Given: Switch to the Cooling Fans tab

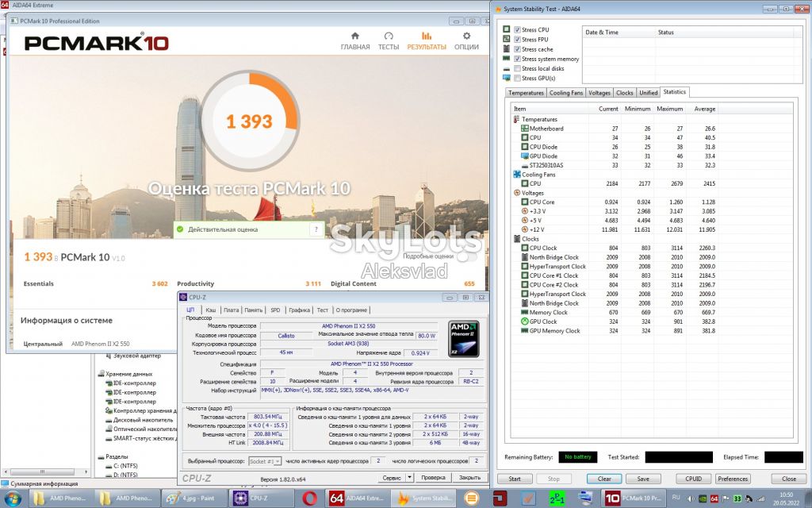Looking at the screenshot, I should pyautogui.click(x=566, y=93).
